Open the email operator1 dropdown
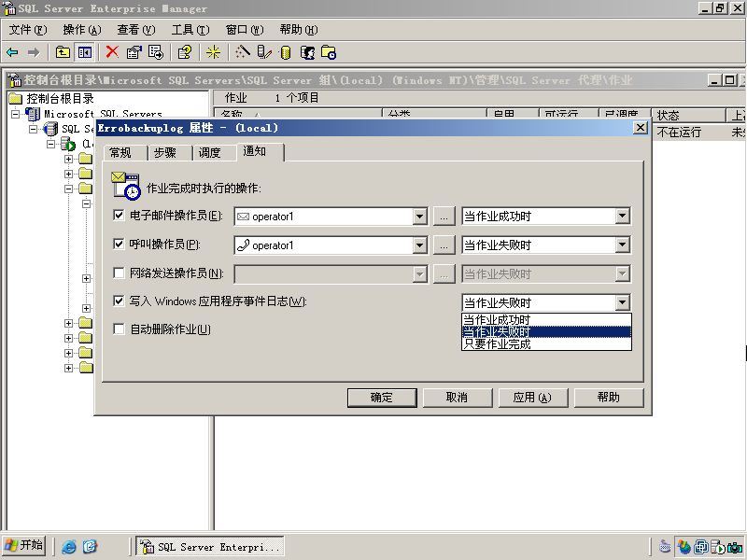This screenshot has width=747, height=560. click(419, 217)
